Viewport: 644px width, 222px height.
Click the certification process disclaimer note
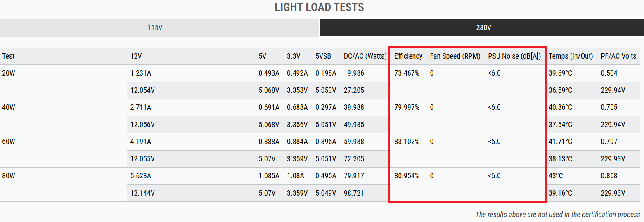click(x=558, y=215)
